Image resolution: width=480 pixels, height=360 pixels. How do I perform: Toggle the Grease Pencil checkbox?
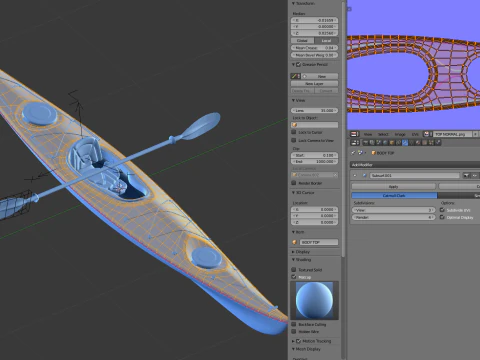point(298,65)
